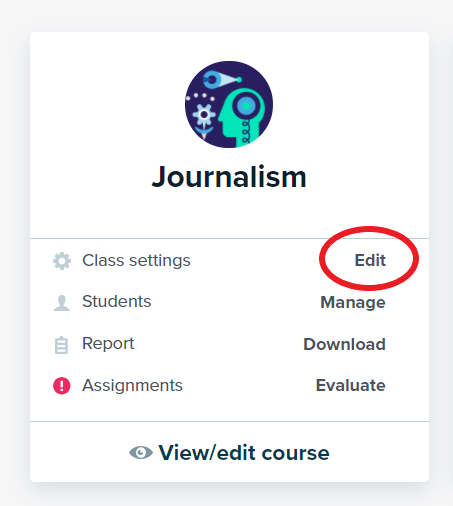
Task: Click the Students label
Action: point(117,301)
